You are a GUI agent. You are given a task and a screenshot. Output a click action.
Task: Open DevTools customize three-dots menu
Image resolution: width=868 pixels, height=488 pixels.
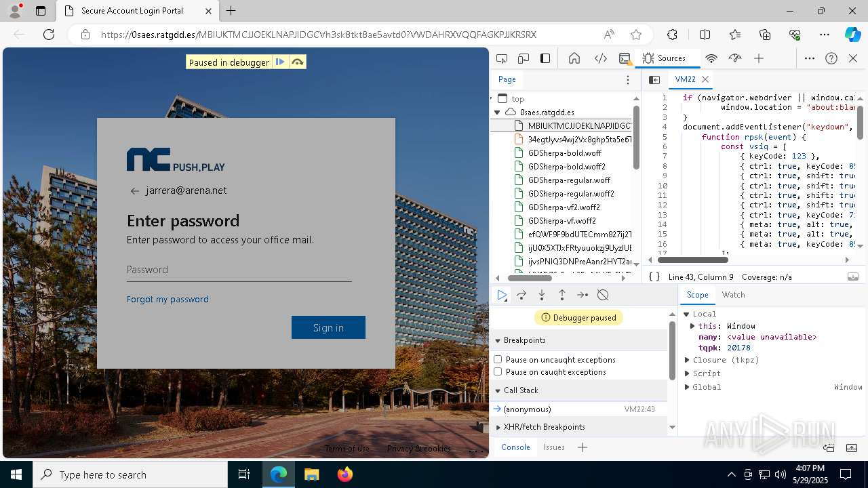tap(810, 58)
